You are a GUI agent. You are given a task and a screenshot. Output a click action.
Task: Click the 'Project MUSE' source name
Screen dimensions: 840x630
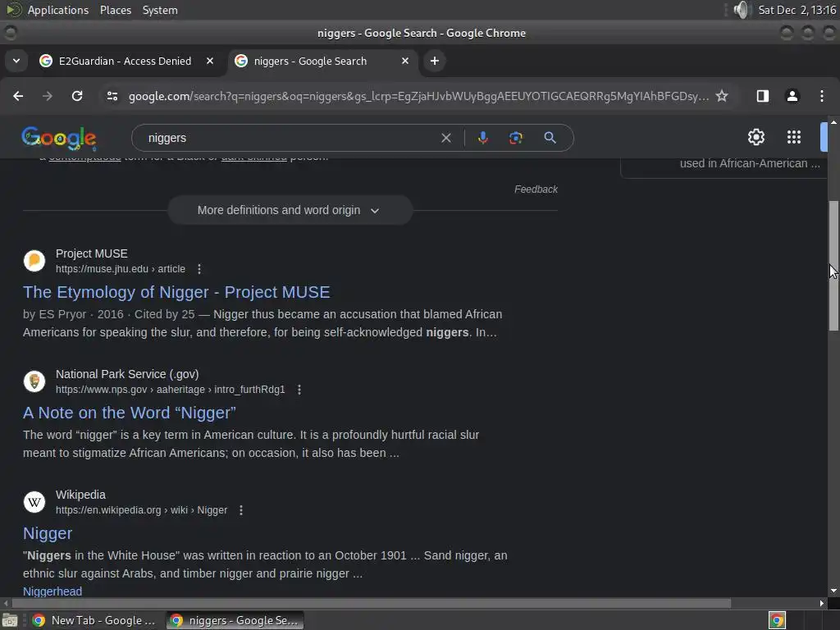point(92,253)
